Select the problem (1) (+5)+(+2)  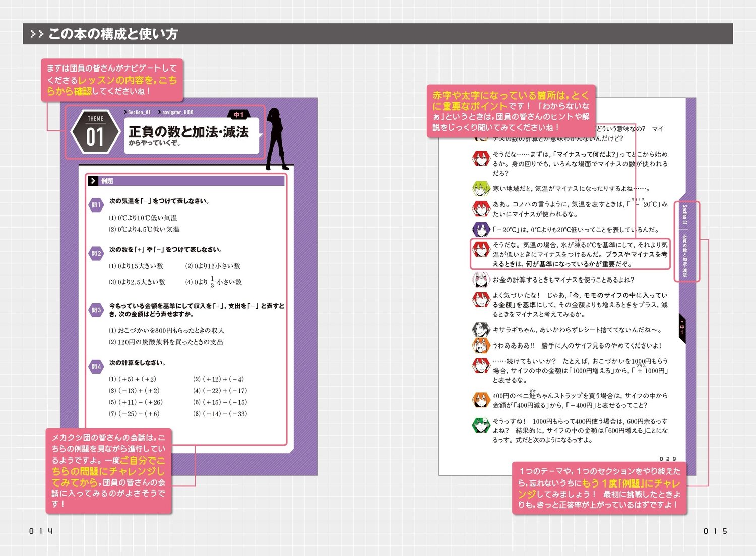tap(133, 379)
